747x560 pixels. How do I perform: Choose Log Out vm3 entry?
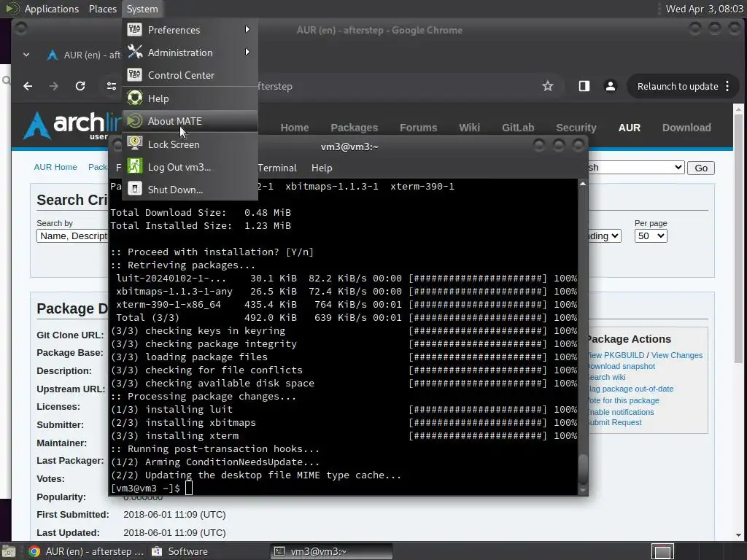tap(190, 167)
